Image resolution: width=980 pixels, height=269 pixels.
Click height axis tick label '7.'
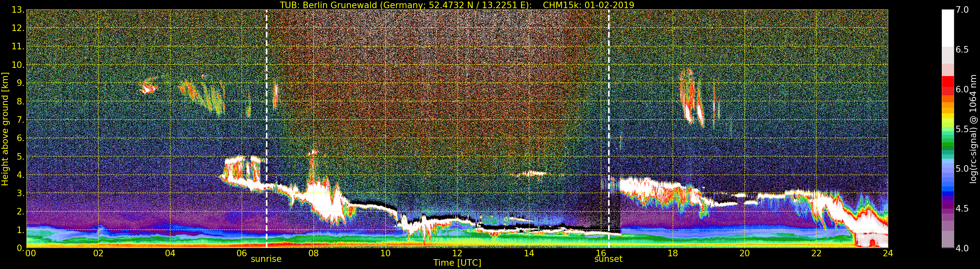21,120
